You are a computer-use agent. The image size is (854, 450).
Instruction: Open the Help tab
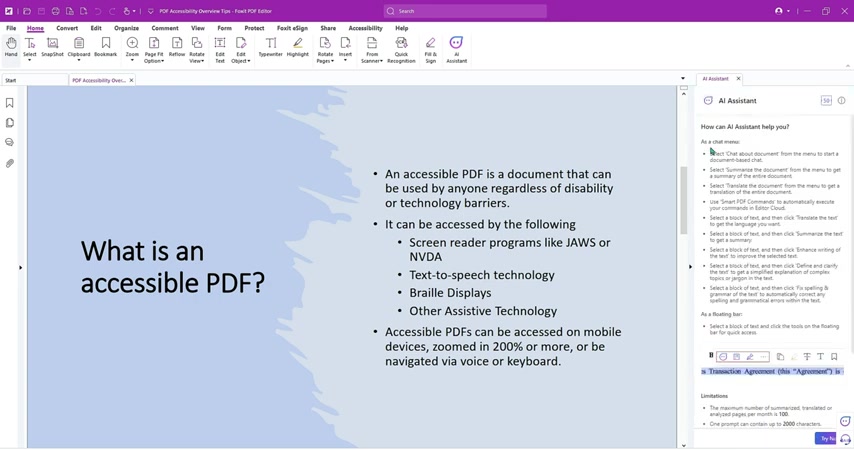coord(401,28)
